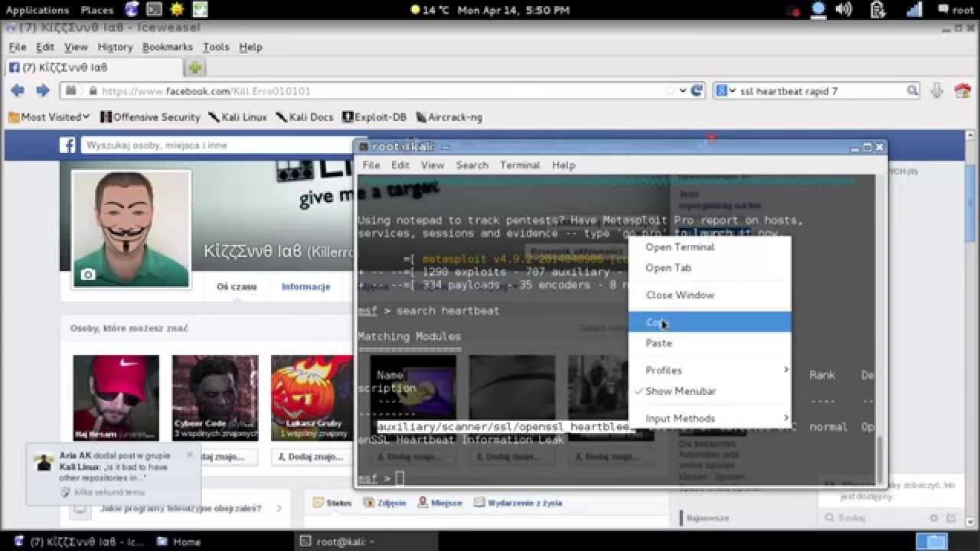
Task: Bookmark this page with the star
Action: (x=671, y=91)
